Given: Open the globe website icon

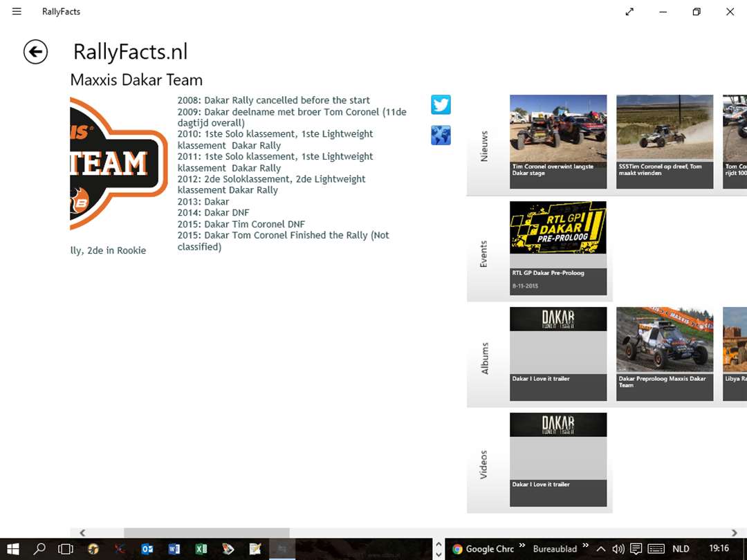Looking at the screenshot, I should point(441,136).
